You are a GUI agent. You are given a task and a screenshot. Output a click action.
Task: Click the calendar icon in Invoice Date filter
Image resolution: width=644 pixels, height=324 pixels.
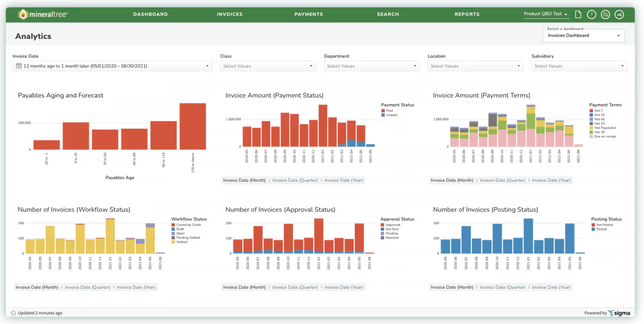point(19,66)
